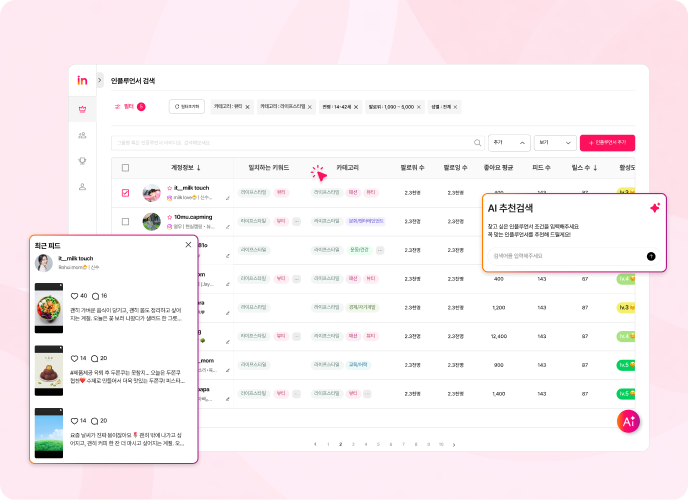Open the blue sky grass feed thumbnail
688x500 pixels.
[x=49, y=433]
